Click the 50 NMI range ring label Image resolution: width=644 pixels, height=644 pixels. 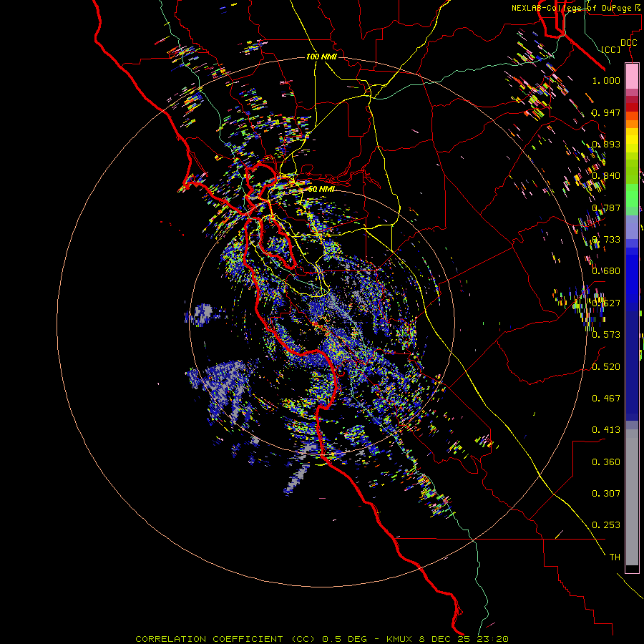321,189
